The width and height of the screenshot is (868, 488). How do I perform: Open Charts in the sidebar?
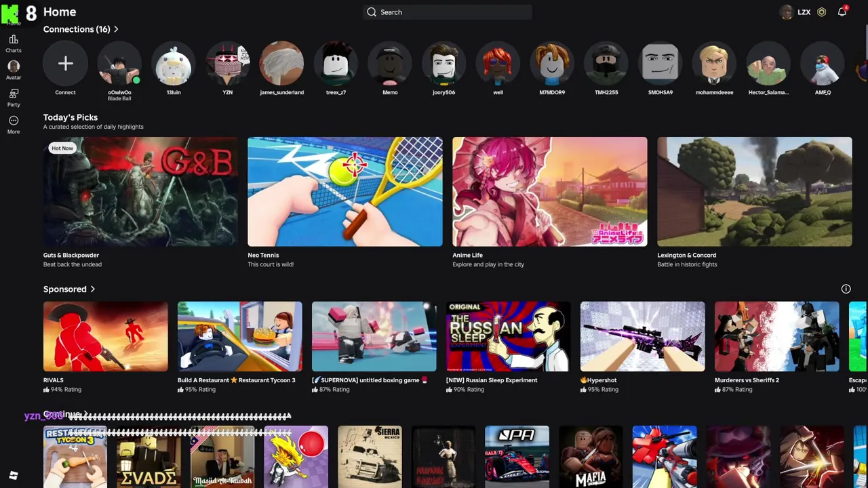click(14, 43)
